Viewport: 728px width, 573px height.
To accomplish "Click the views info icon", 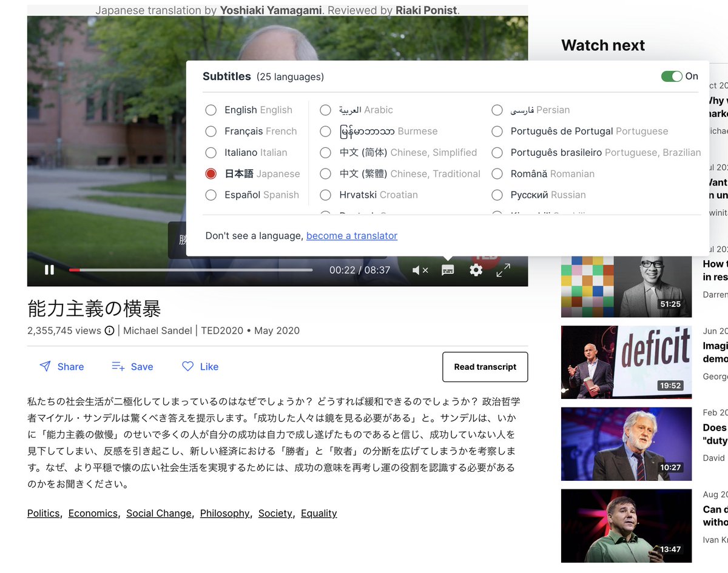I will pyautogui.click(x=109, y=331).
